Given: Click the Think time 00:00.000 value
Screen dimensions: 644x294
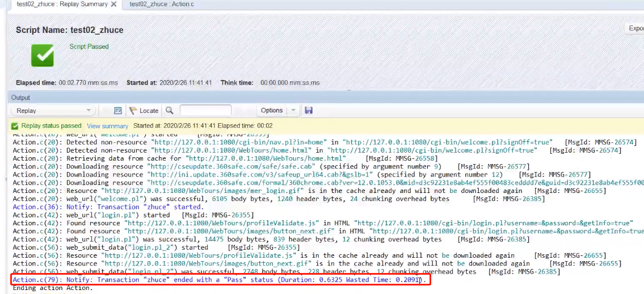Looking at the screenshot, I should pyautogui.click(x=290, y=82).
